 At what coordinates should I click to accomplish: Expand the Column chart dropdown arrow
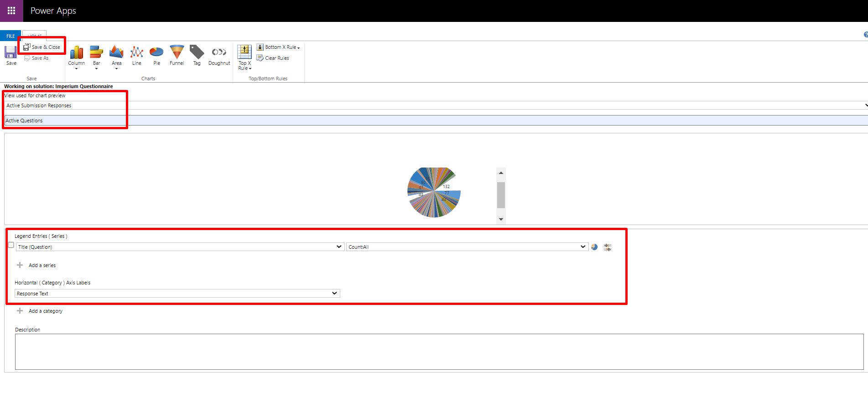point(76,69)
